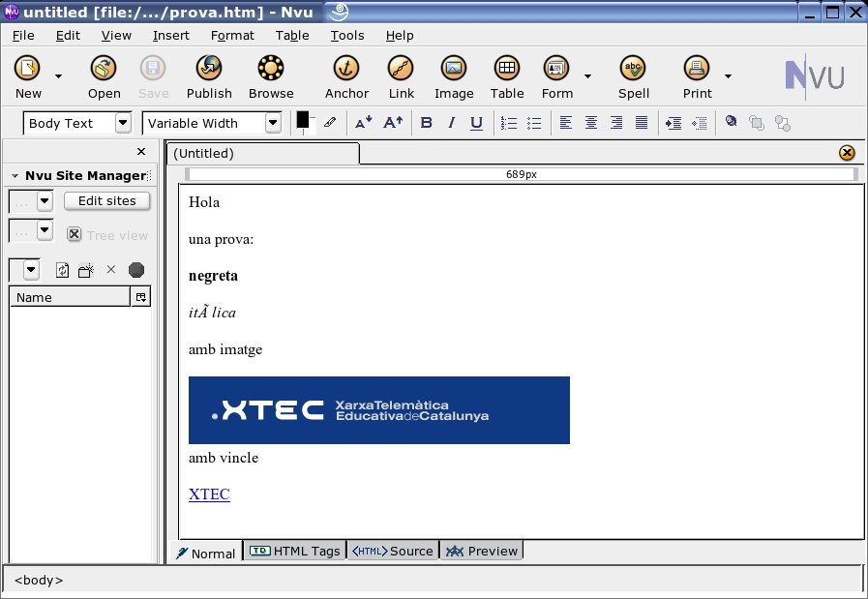Screen dimensions: 868x599
Task: Toggle Bold formatting
Action: point(426,122)
